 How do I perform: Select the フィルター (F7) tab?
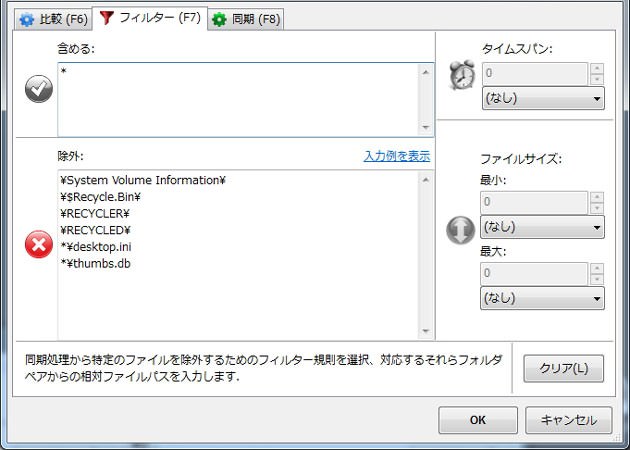click(150, 18)
